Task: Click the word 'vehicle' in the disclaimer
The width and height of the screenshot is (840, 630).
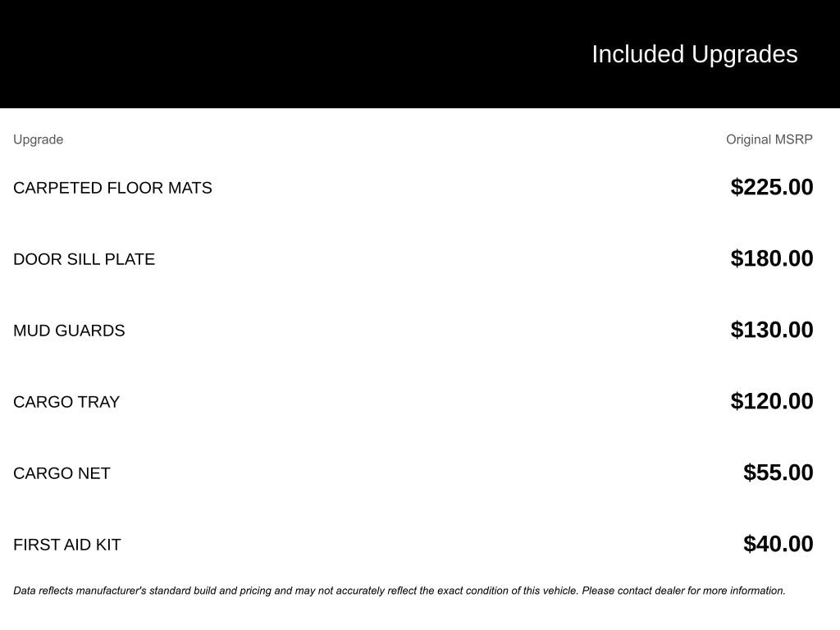Action: coord(557,591)
